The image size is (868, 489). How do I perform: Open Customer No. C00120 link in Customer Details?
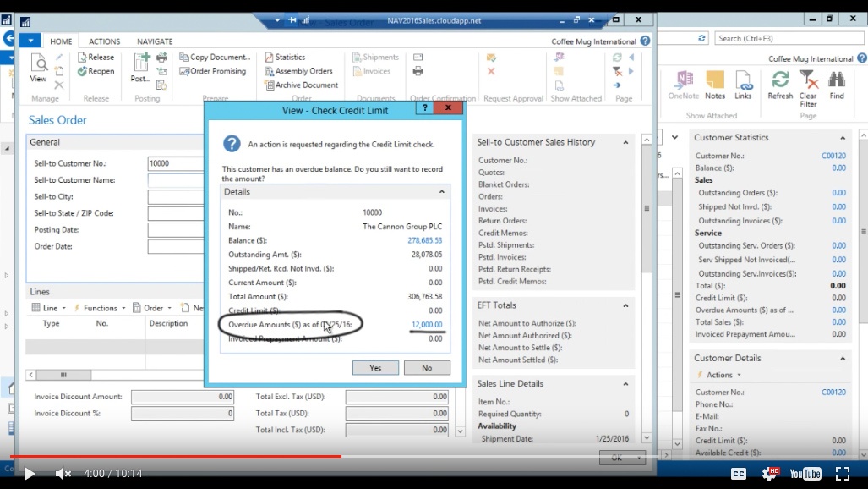coord(833,392)
